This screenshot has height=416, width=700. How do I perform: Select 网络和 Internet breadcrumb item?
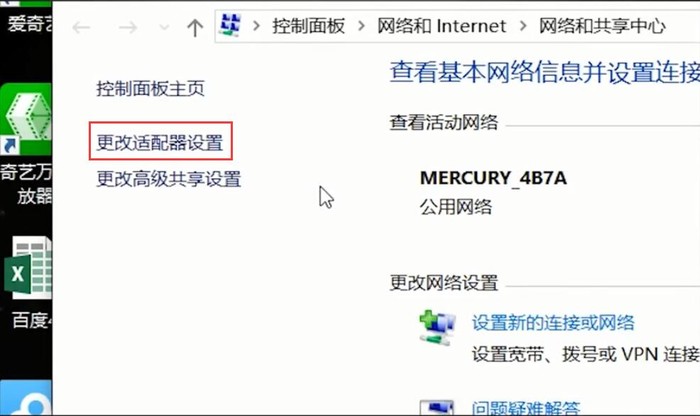click(442, 26)
